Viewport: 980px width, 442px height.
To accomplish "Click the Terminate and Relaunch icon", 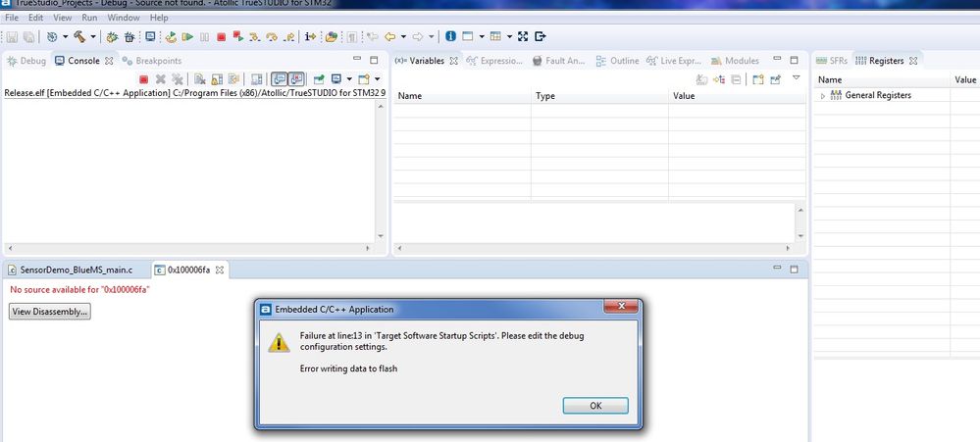I will 238,37.
